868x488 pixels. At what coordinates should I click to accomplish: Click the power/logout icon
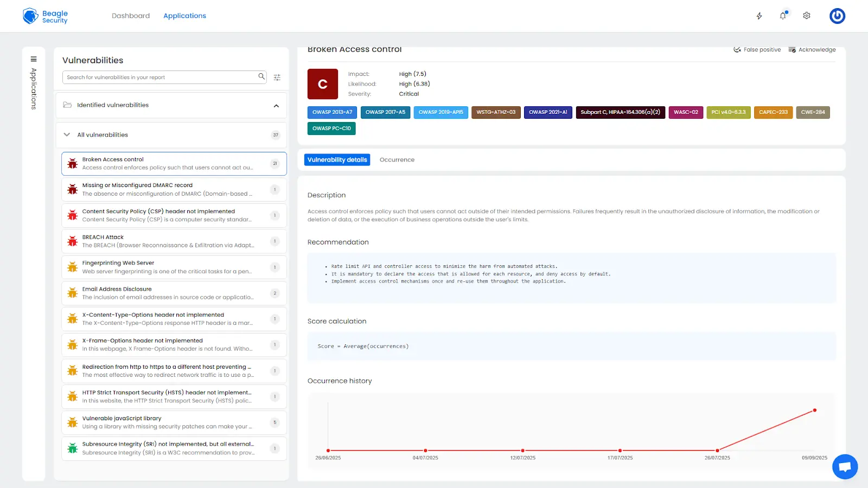coord(837,16)
